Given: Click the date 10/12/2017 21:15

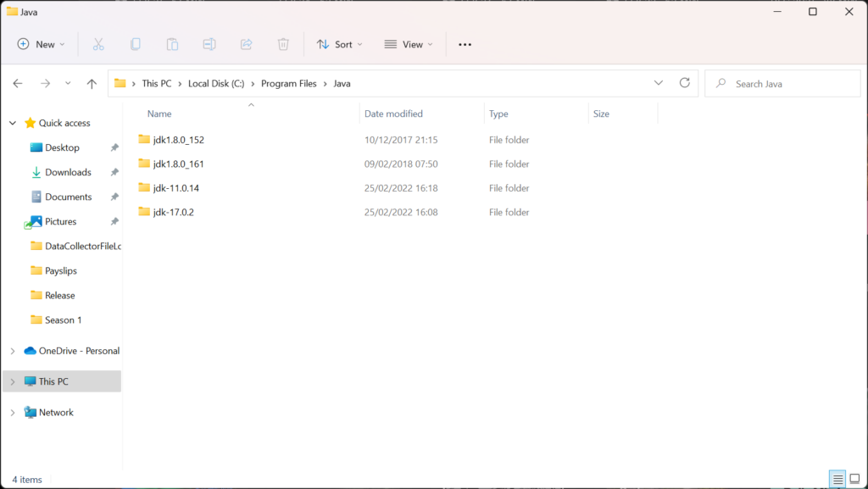Looking at the screenshot, I should point(401,140).
